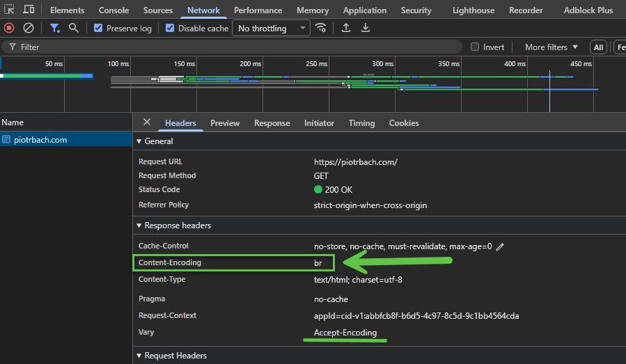Click the Request-Context appId value
This screenshot has height=364, width=626.
416,316
